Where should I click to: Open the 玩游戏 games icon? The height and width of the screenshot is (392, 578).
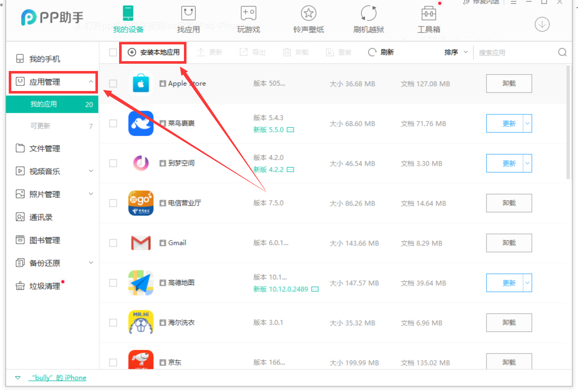tap(248, 13)
